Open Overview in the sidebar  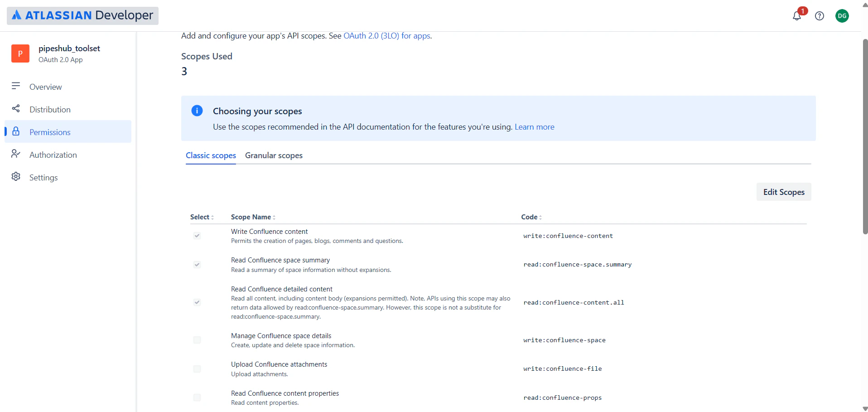[x=68, y=87]
